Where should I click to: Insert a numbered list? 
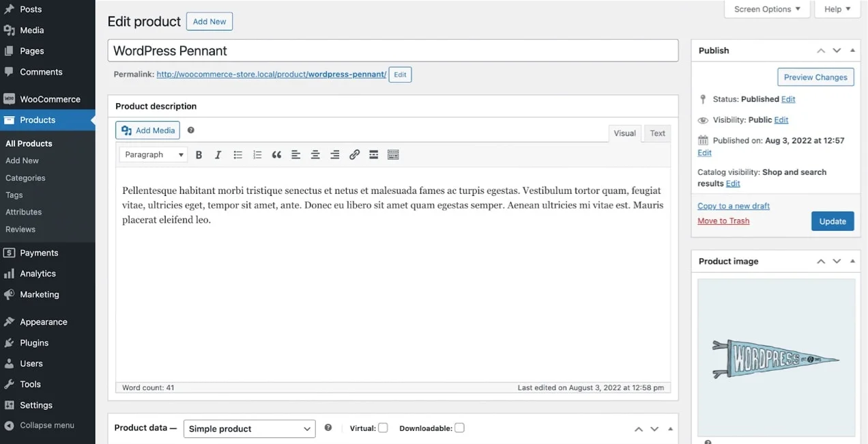(257, 155)
